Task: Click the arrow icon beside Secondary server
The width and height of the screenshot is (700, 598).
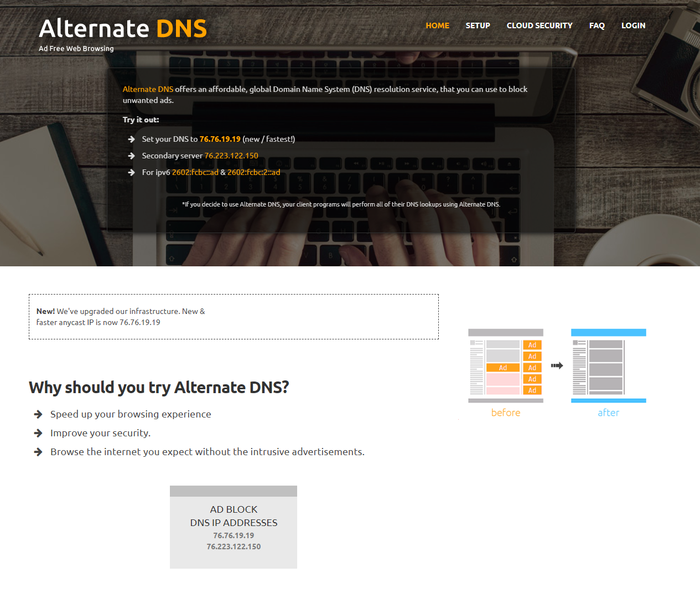Action: coord(131,156)
